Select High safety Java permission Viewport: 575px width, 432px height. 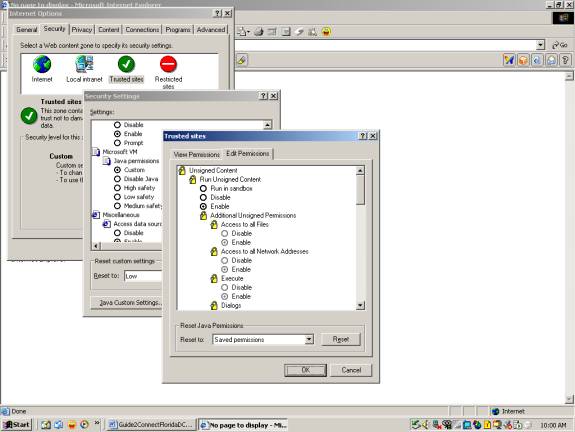click(117, 188)
